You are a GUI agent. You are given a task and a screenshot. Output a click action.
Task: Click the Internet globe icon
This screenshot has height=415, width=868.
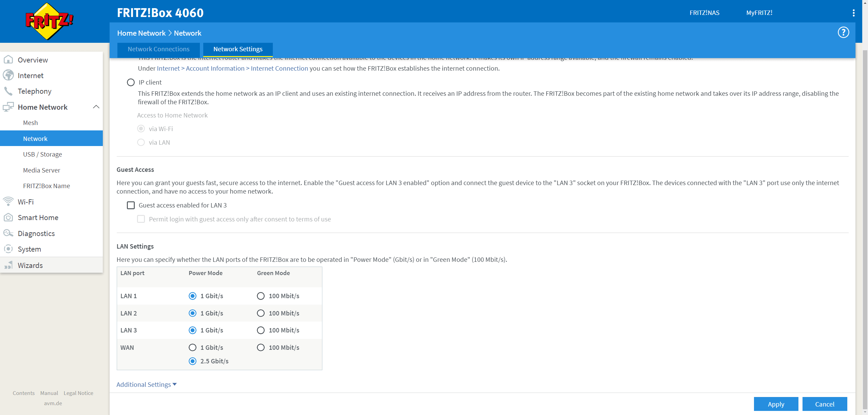(x=8, y=75)
